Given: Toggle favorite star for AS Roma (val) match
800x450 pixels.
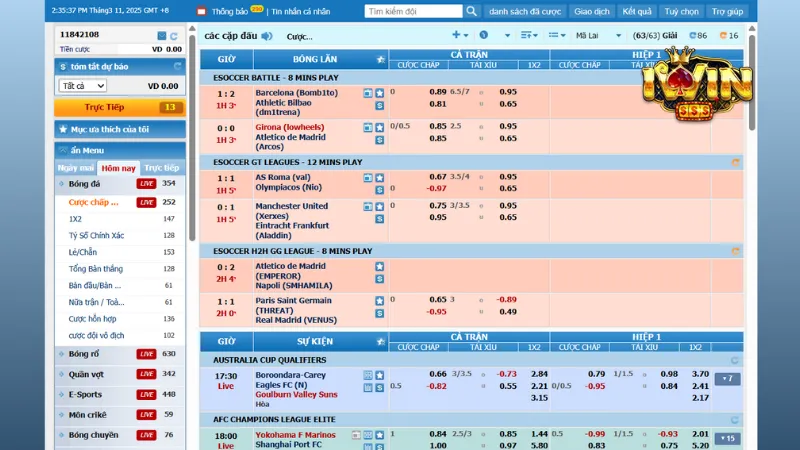Looking at the screenshot, I should (380, 178).
